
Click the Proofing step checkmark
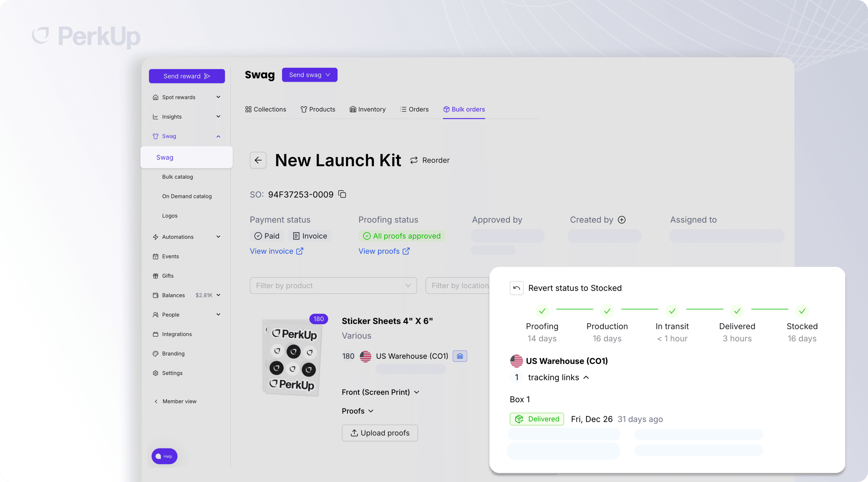[x=542, y=311]
